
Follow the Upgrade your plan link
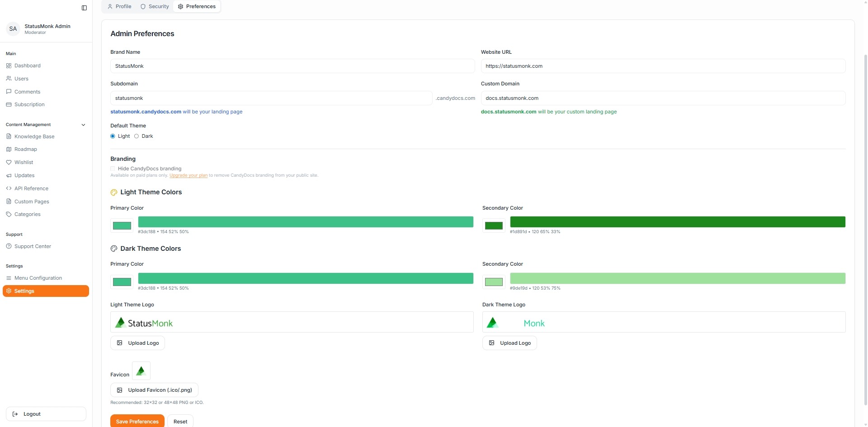188,175
